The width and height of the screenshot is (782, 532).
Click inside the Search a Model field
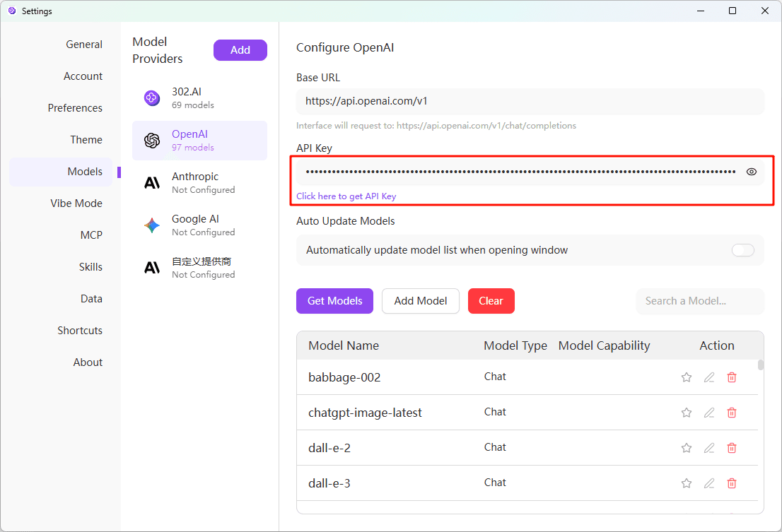pyautogui.click(x=699, y=301)
